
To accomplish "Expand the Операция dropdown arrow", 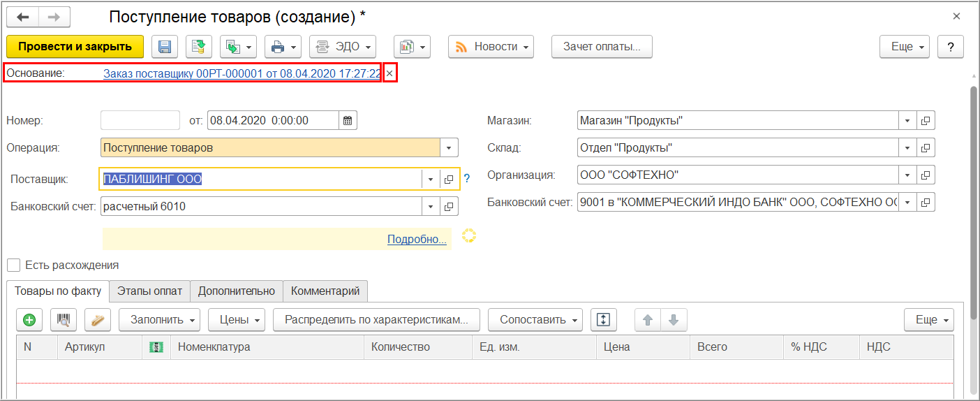I will click(449, 148).
